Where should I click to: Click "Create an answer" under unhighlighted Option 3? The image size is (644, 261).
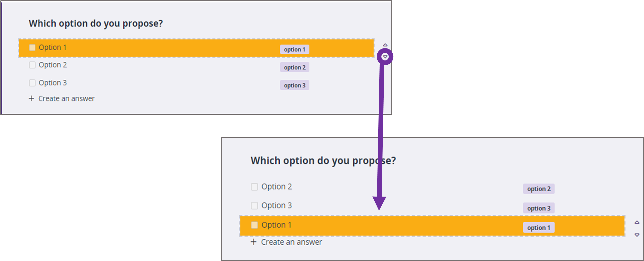click(x=66, y=98)
